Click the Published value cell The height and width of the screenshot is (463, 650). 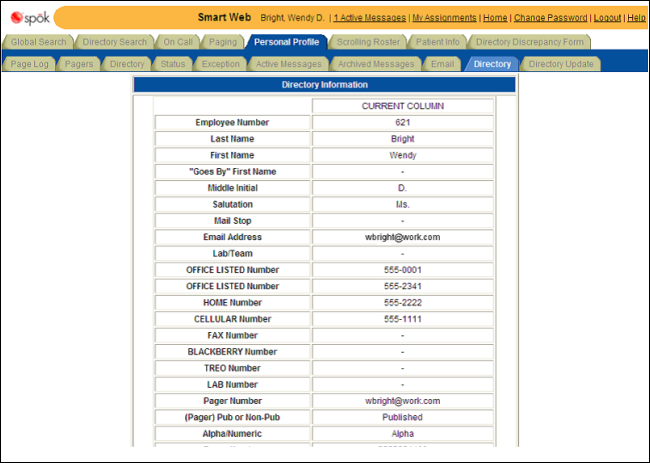point(403,417)
